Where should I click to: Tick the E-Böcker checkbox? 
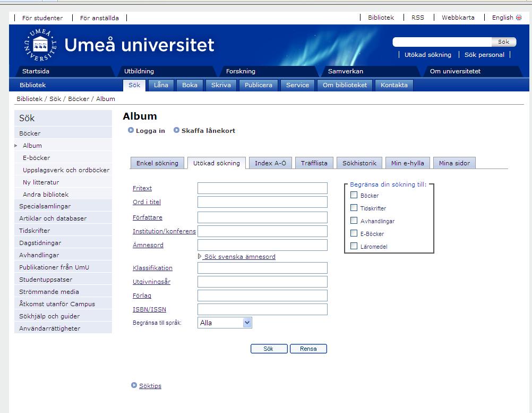(354, 233)
